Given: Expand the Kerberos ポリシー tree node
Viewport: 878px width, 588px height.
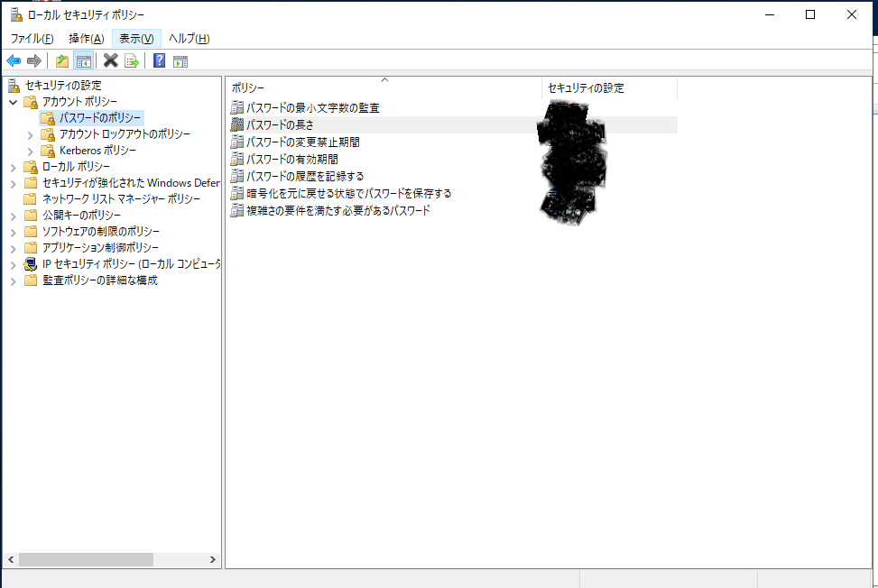Looking at the screenshot, I should point(31,151).
